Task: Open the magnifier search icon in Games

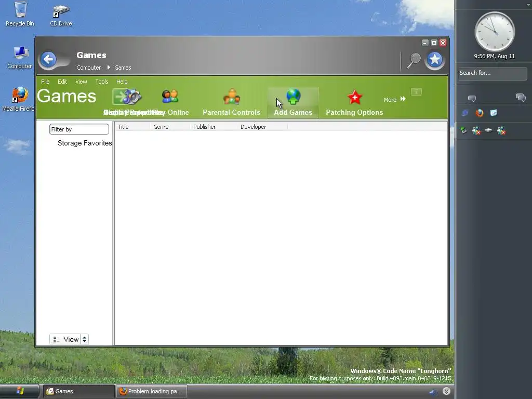Action: [414, 60]
